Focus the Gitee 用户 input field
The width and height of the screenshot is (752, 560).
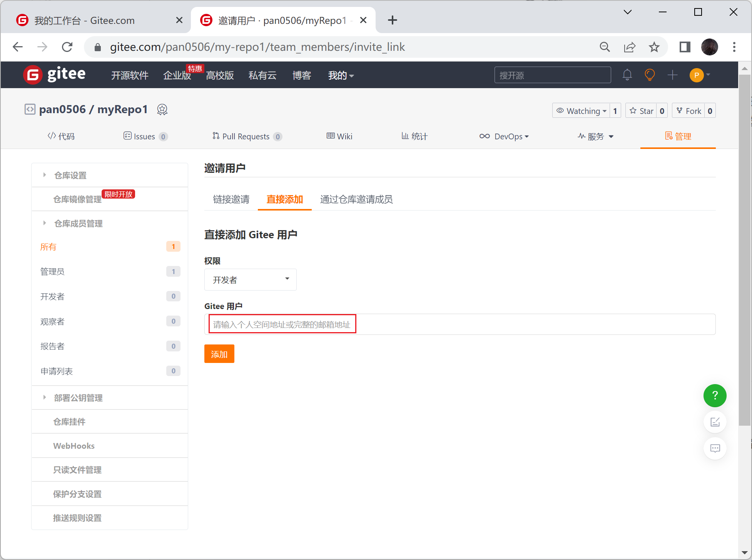tap(460, 324)
